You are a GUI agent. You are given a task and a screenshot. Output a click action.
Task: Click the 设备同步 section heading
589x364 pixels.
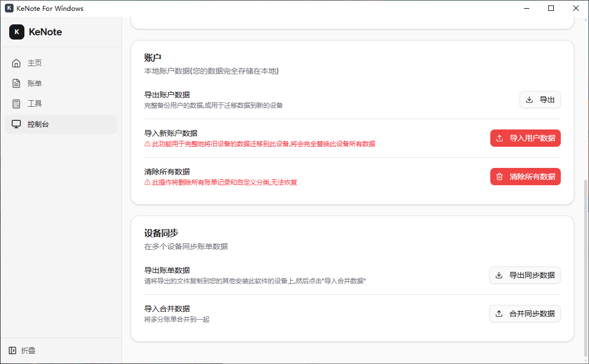pos(161,233)
